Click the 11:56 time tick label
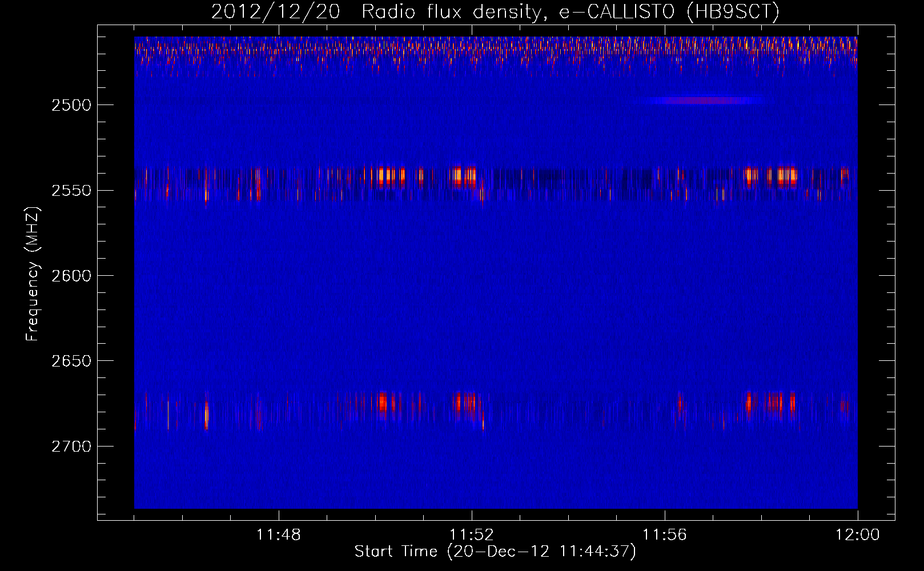924x571 pixels. point(665,535)
